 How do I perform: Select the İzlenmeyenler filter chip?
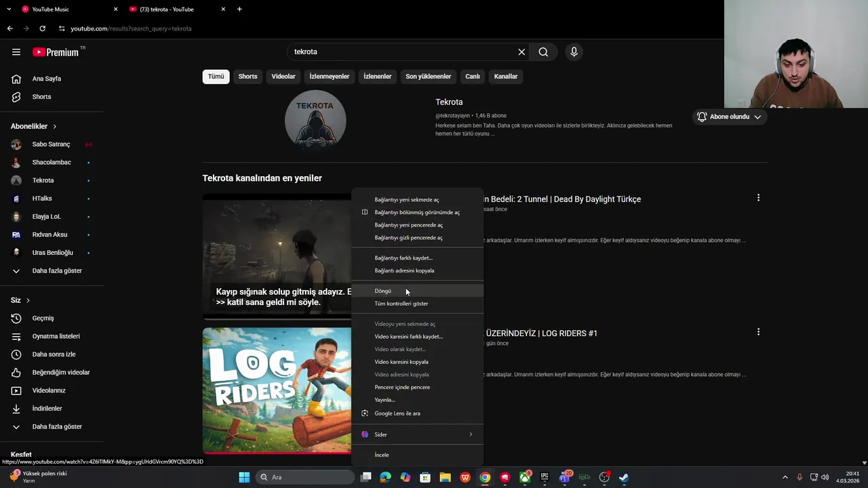[x=330, y=77]
